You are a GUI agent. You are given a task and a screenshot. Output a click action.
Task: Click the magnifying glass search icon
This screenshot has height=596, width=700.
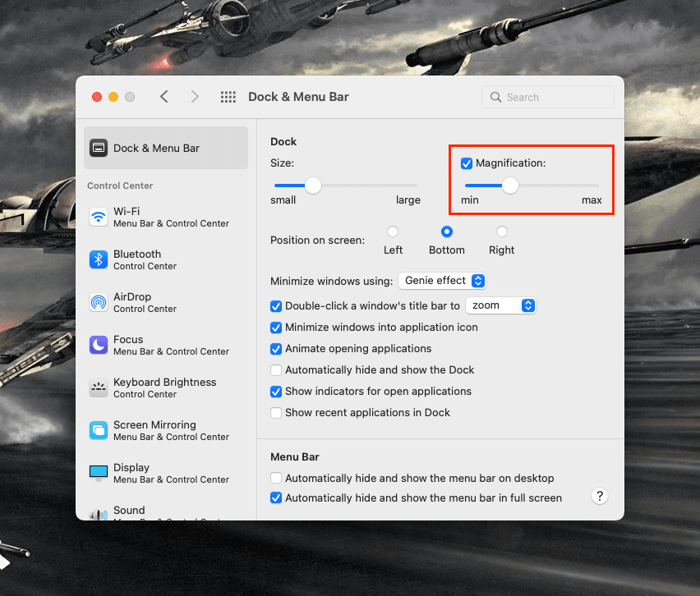(495, 97)
